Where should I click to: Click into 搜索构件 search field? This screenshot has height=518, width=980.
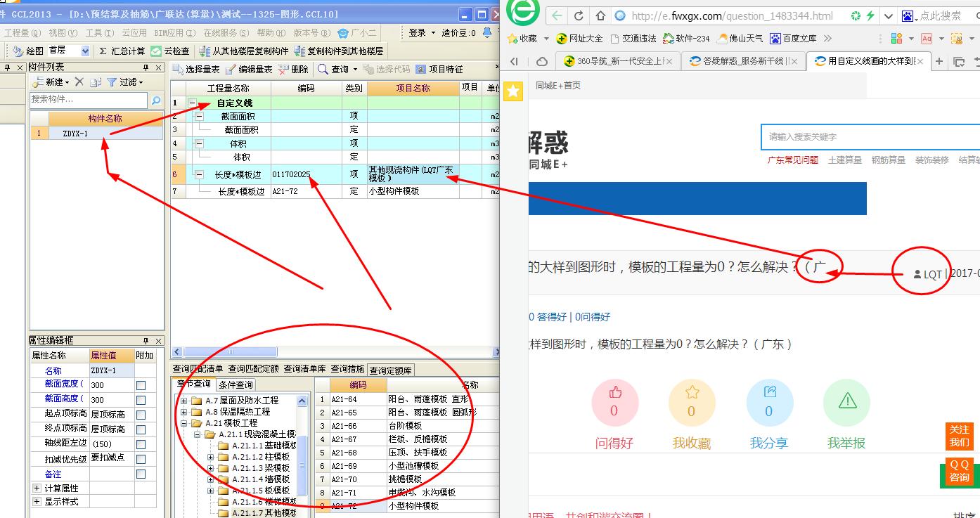click(x=89, y=100)
